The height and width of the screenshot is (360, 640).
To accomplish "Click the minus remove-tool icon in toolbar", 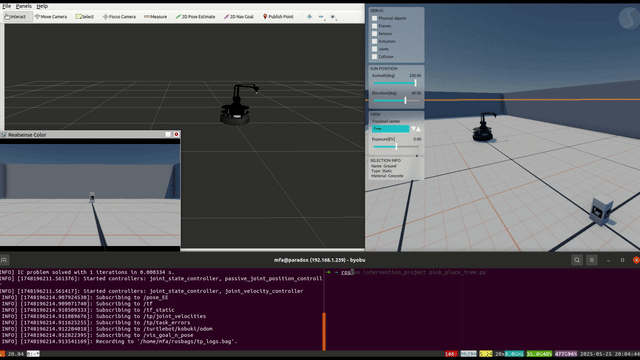I will pos(321,17).
